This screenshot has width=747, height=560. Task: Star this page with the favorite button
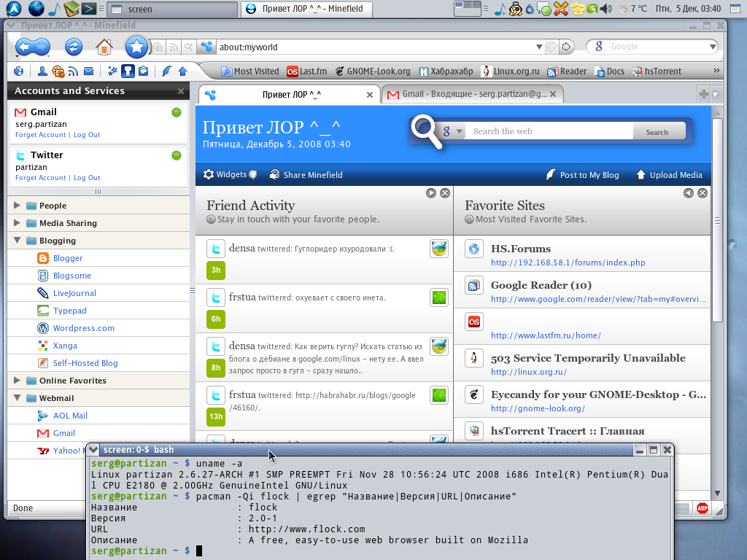(136, 47)
